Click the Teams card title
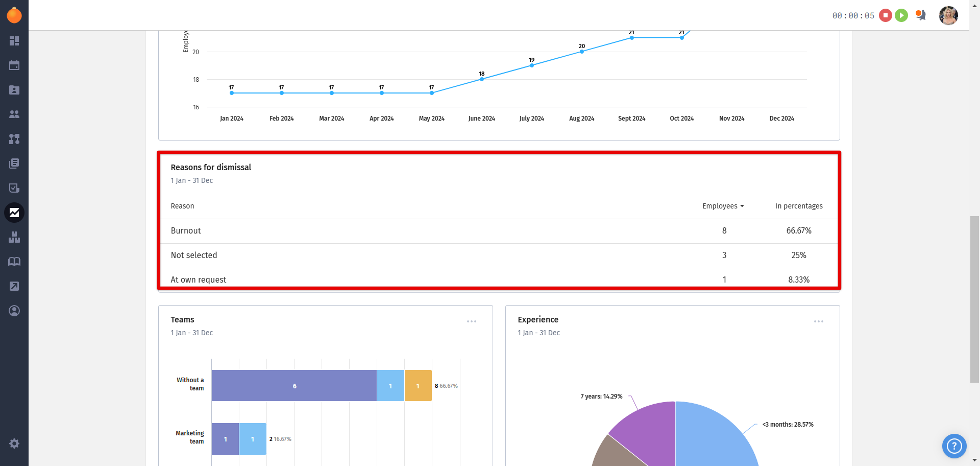This screenshot has height=466, width=980. click(x=182, y=319)
